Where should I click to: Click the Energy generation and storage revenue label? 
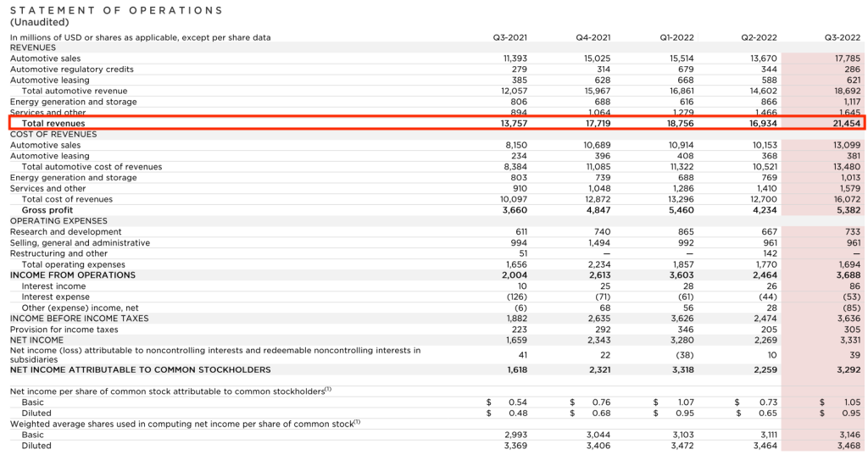point(73,102)
